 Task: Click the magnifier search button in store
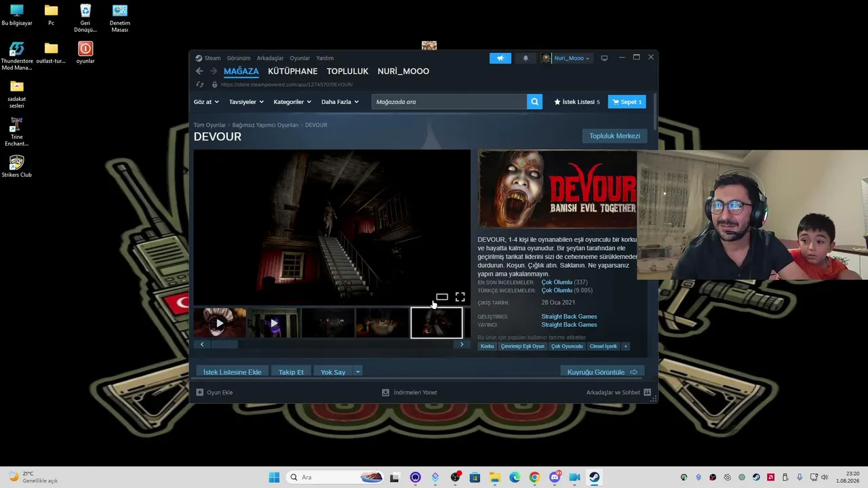(534, 102)
